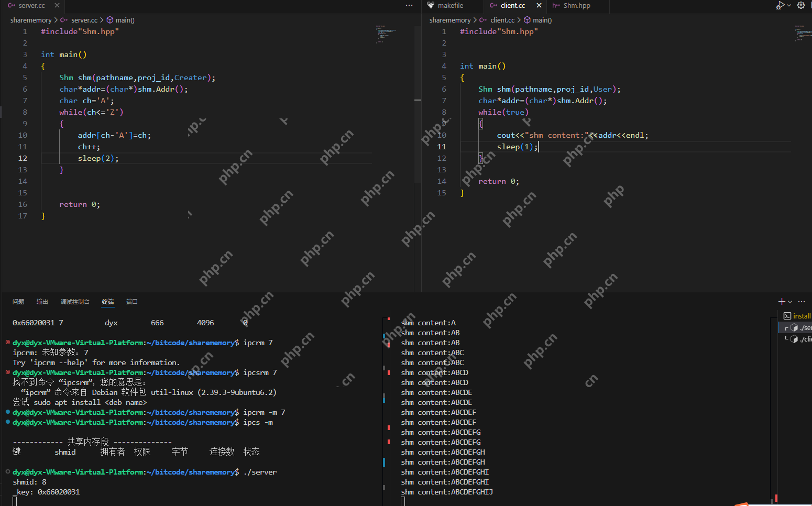Image resolution: width=812 pixels, height=506 pixels.
Task: Expand the new terminal profile dropdown
Action: point(790,302)
